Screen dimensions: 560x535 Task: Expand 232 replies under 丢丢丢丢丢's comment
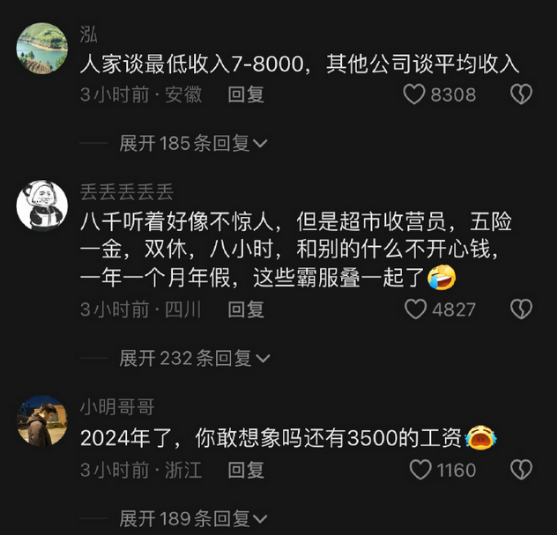point(195,358)
